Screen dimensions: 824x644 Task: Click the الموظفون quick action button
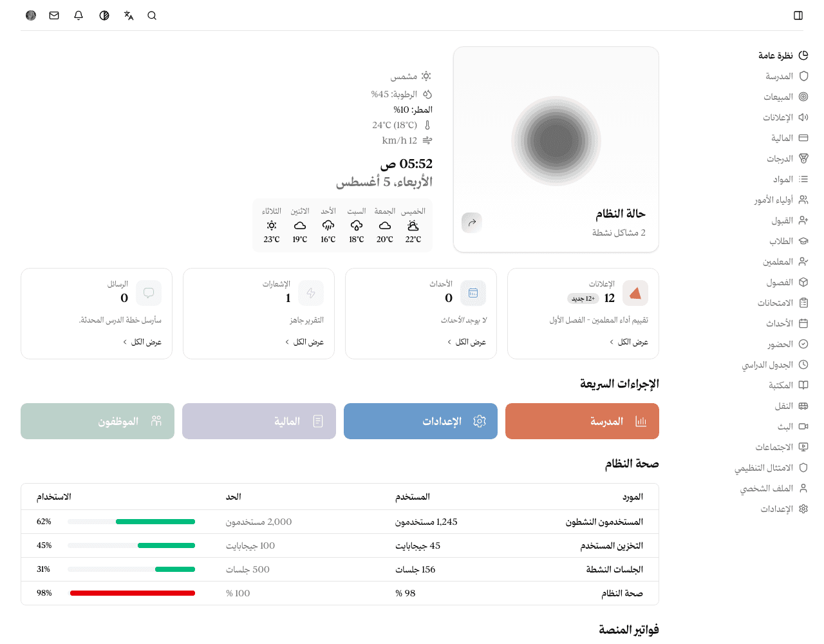pyautogui.click(x=97, y=421)
